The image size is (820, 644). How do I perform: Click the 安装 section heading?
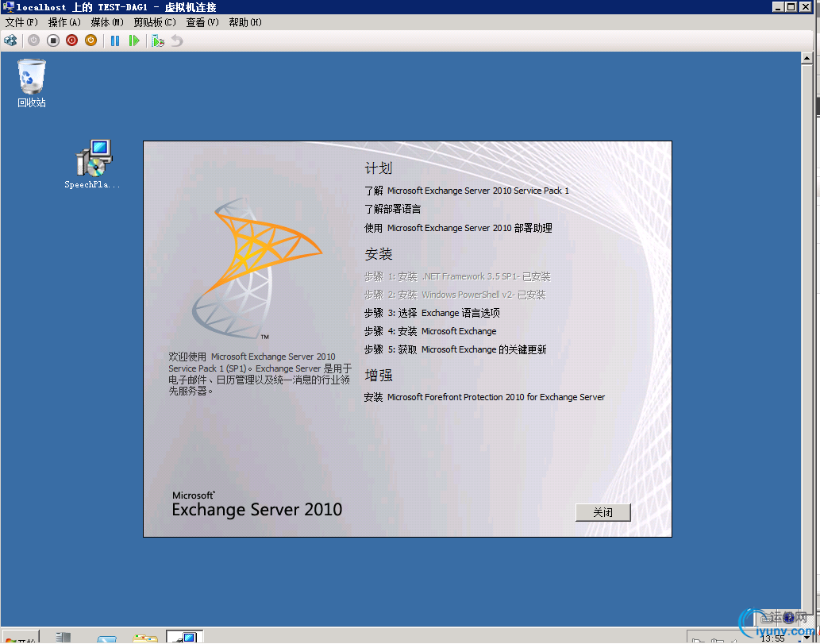pyautogui.click(x=378, y=254)
